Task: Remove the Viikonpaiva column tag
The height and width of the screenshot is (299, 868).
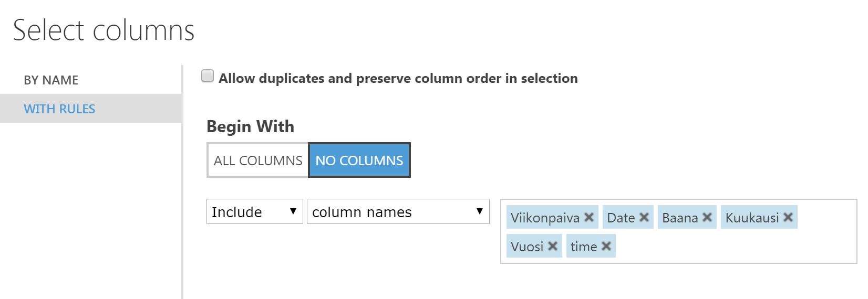Action: pyautogui.click(x=589, y=217)
